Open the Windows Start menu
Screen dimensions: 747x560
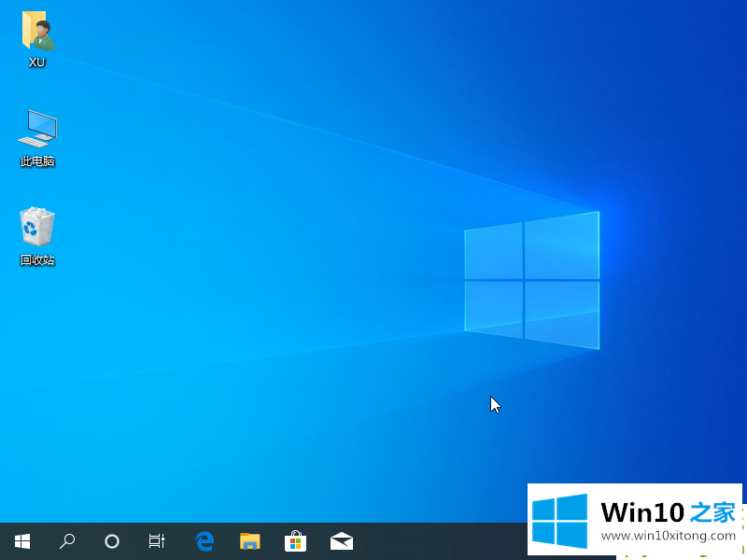click(22, 541)
